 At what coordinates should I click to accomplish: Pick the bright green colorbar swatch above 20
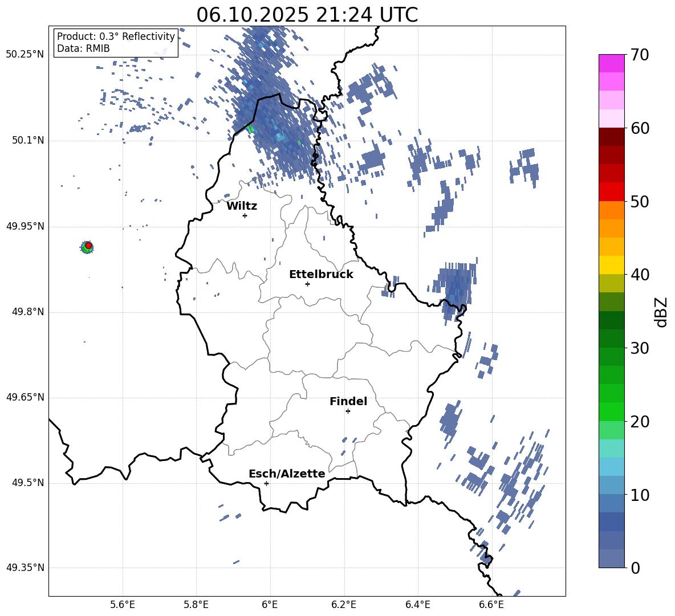coord(611,411)
